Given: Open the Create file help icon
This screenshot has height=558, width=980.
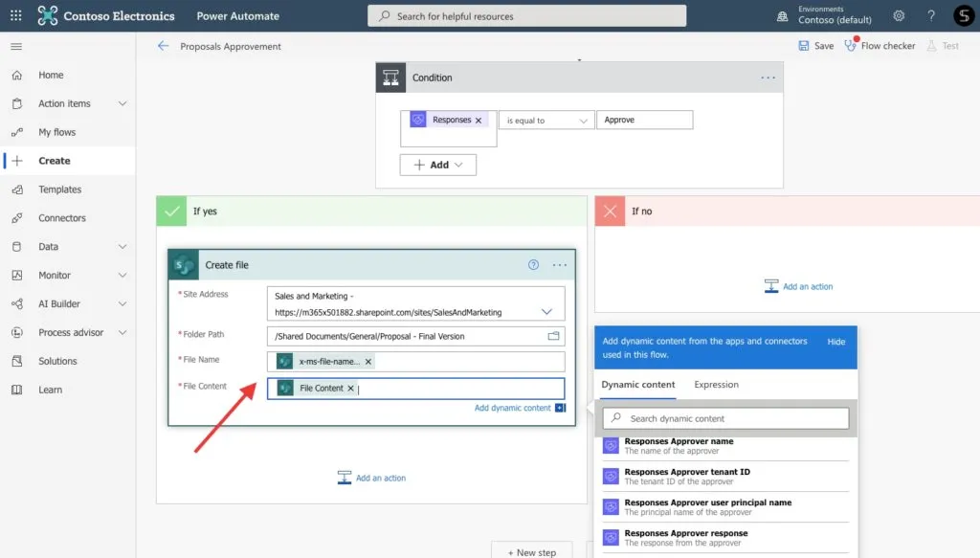Looking at the screenshot, I should click(533, 265).
